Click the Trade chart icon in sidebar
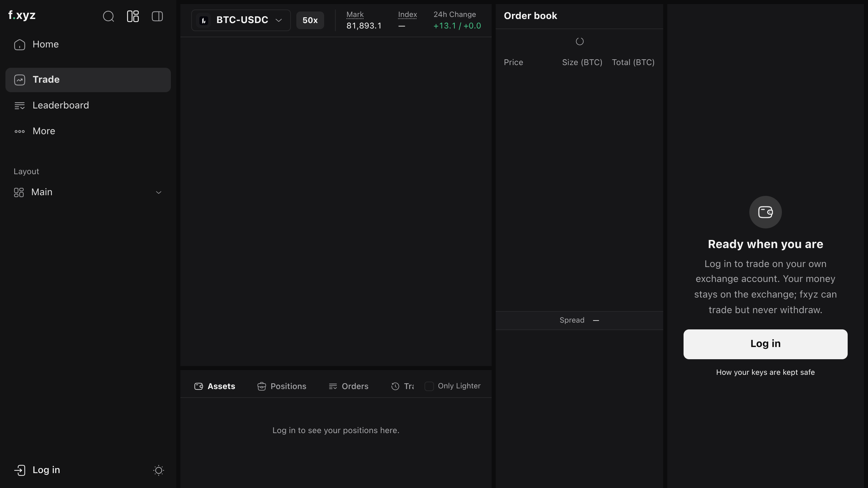Image resolution: width=868 pixels, height=488 pixels. pyautogui.click(x=20, y=80)
